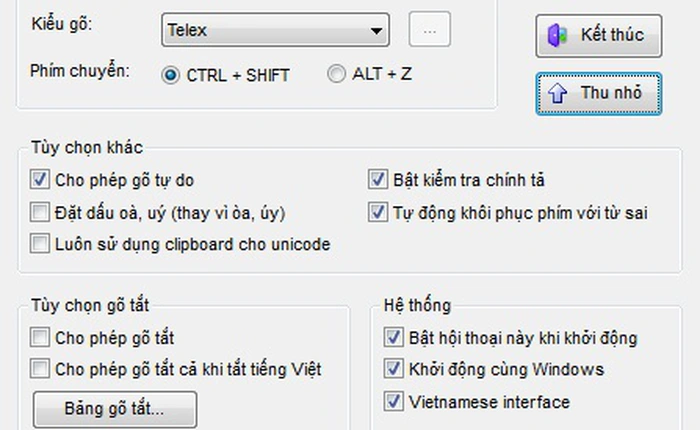Viewport: 700px width, 430px height.
Task: Enable Luôn sử dụng clipboard cho unicode
Action: 40,243
